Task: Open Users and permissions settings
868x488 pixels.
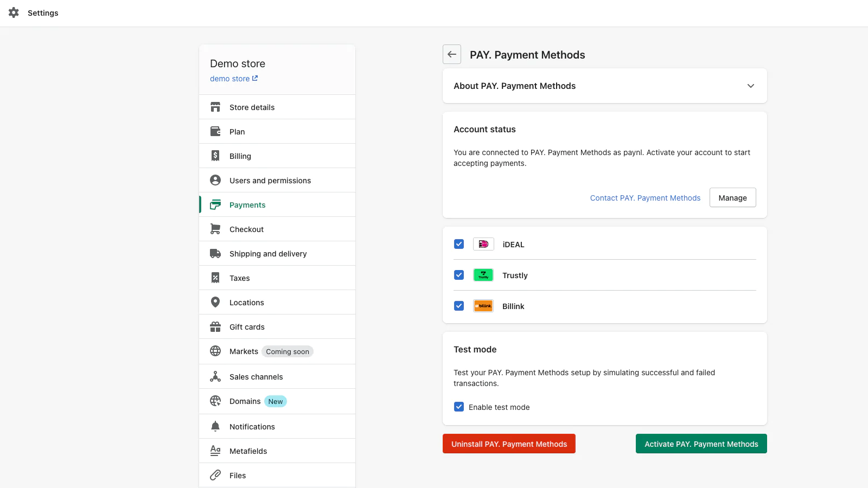Action: 277,180
